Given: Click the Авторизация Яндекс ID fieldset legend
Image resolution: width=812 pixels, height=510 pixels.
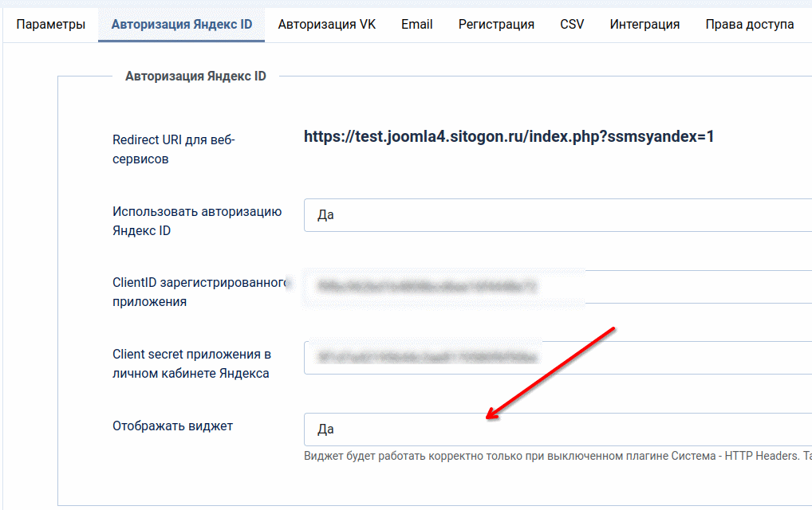Looking at the screenshot, I should point(195,76).
